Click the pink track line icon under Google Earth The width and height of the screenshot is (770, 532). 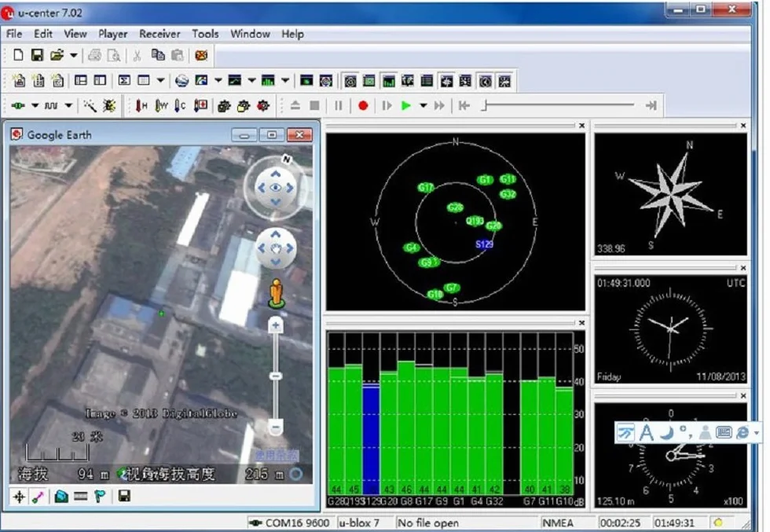(38, 497)
